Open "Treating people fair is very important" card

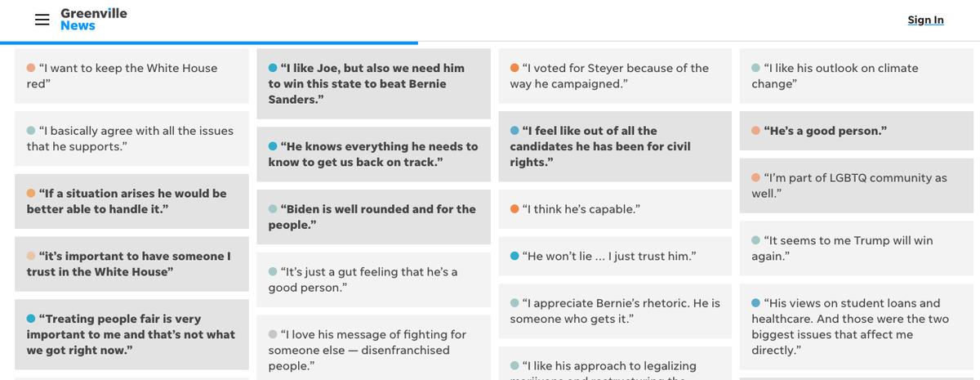click(131, 334)
